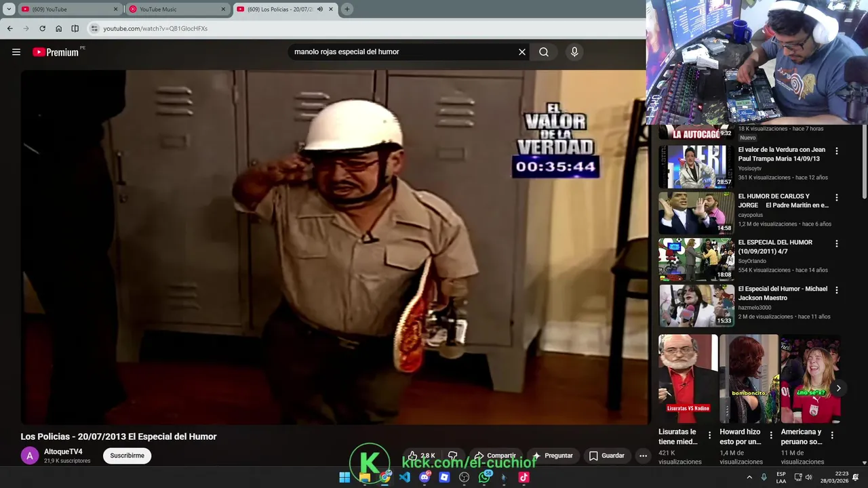Viewport: 868px width, 488px height.
Task: Open Visual Studio Code from taskbar
Action: tap(405, 477)
